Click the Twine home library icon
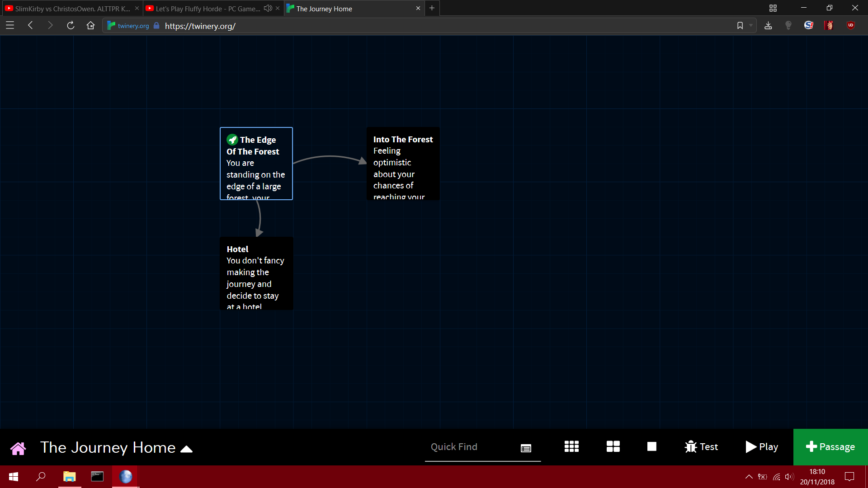Screen dimensions: 868x488 tap(18, 448)
